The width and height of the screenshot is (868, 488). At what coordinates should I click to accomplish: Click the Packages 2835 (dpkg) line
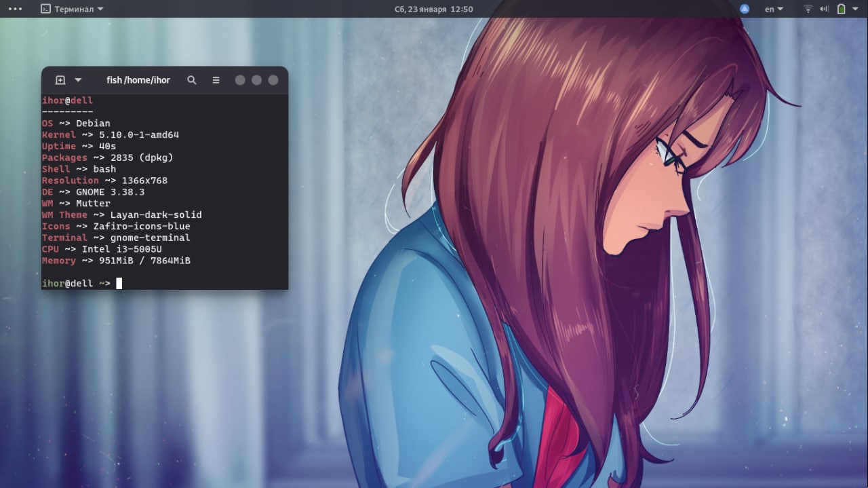(108, 157)
